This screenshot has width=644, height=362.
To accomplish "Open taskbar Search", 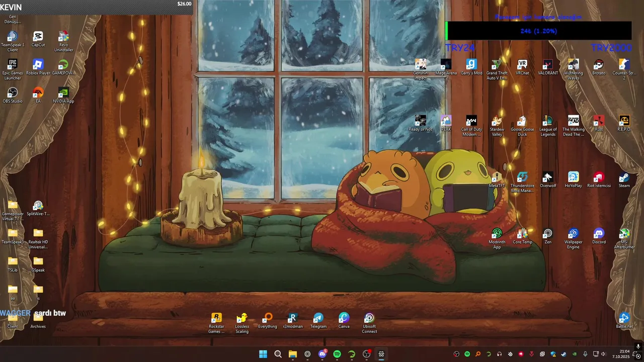I will click(278, 354).
